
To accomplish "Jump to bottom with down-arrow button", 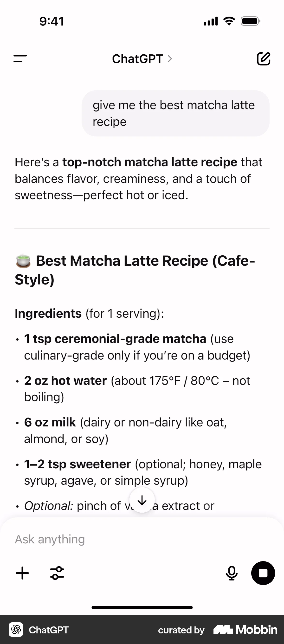I will pyautogui.click(x=142, y=500).
